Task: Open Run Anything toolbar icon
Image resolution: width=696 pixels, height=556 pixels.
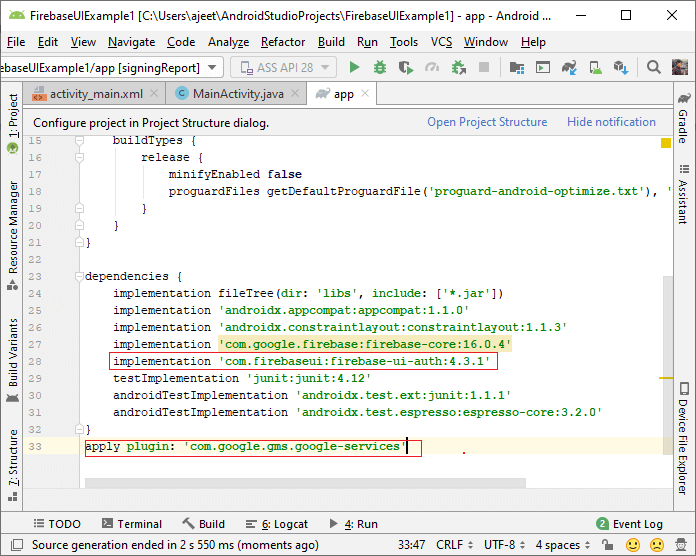Action: click(543, 67)
